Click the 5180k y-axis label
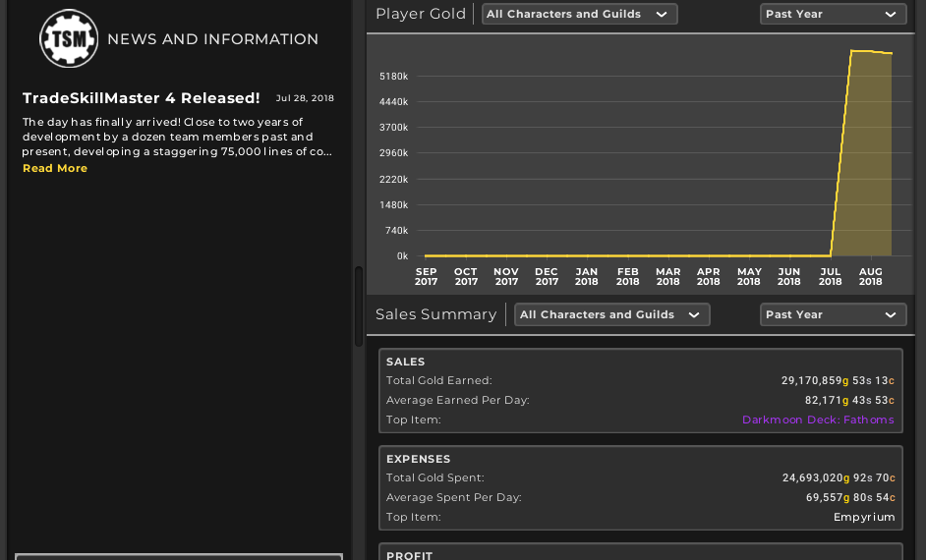 pos(393,76)
